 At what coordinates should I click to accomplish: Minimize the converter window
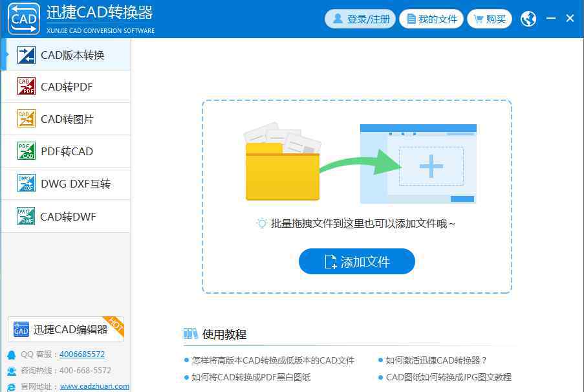(x=551, y=18)
